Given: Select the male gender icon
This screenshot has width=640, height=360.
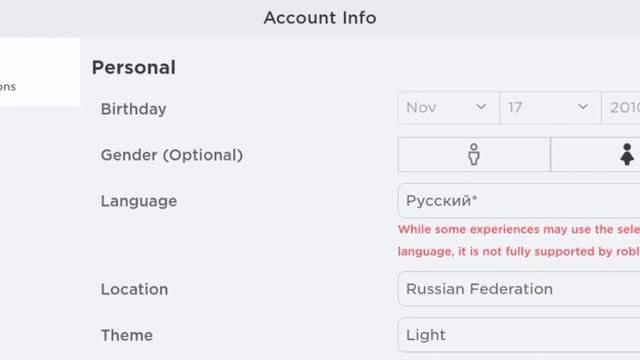Looking at the screenshot, I should click(x=474, y=154).
